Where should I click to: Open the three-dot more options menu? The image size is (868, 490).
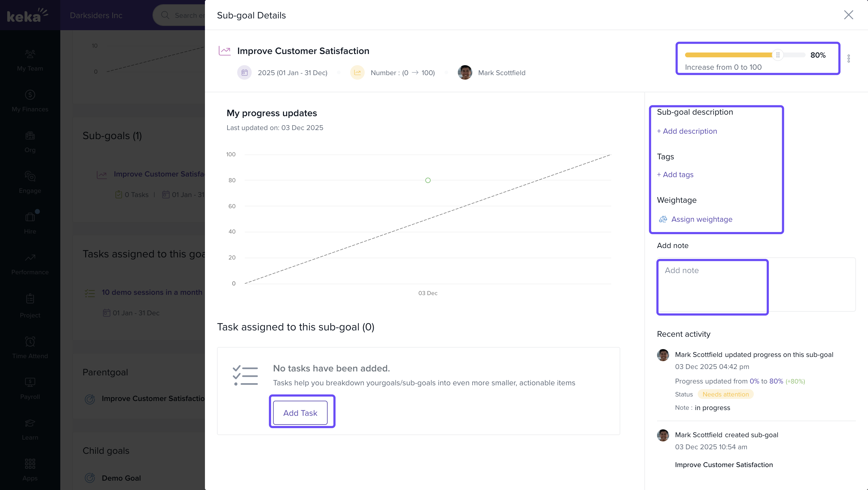848,59
